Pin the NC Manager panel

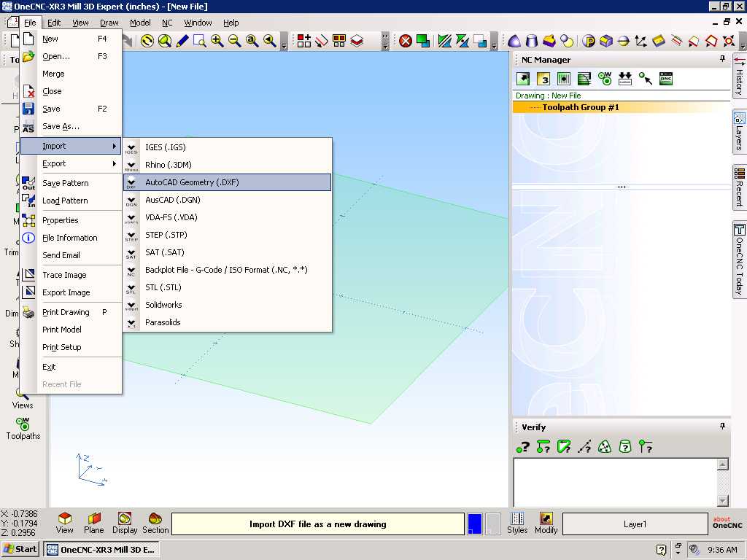(x=722, y=59)
